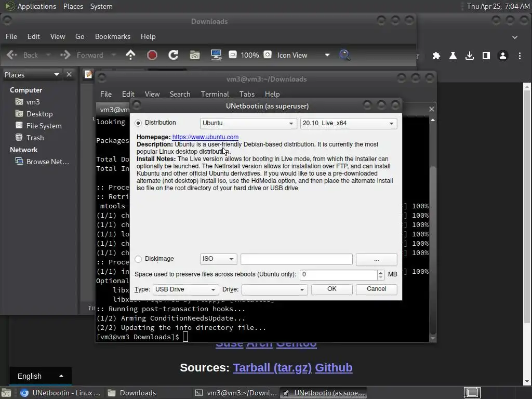This screenshot has width=532, height=399.
Task: Open Tabs menu in terminal window
Action: click(x=247, y=95)
